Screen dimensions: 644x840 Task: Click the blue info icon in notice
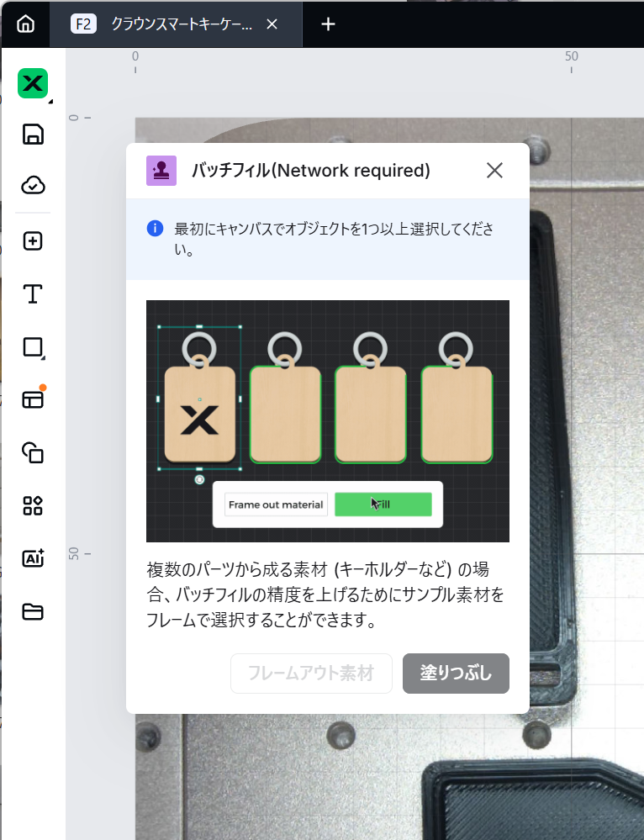coord(155,229)
